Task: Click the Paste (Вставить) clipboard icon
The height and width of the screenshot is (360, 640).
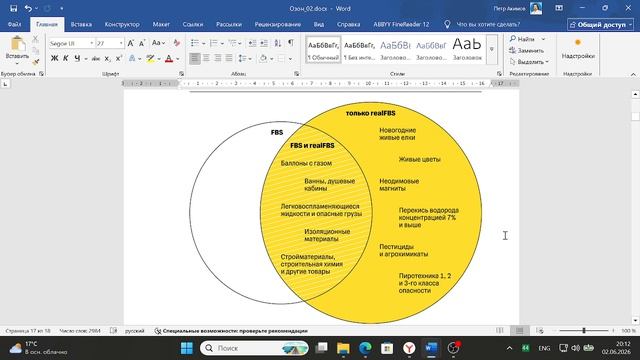Action: click(17, 44)
